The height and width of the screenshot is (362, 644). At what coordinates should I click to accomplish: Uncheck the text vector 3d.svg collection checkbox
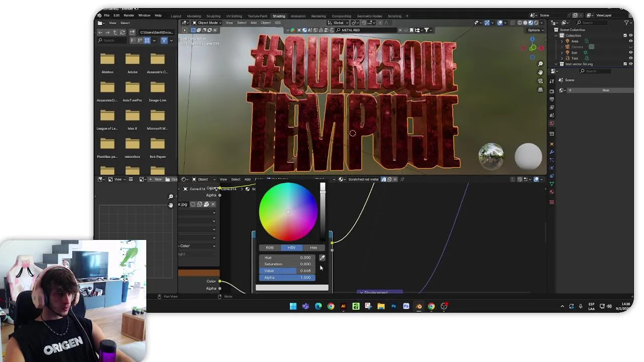coord(625,64)
